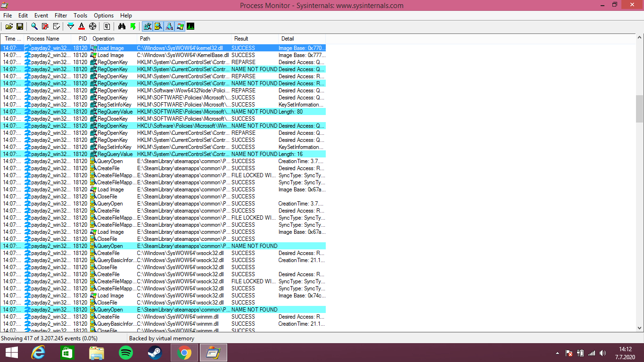Click the battery icon in system tray
This screenshot has width=644, height=362.
tap(580, 353)
